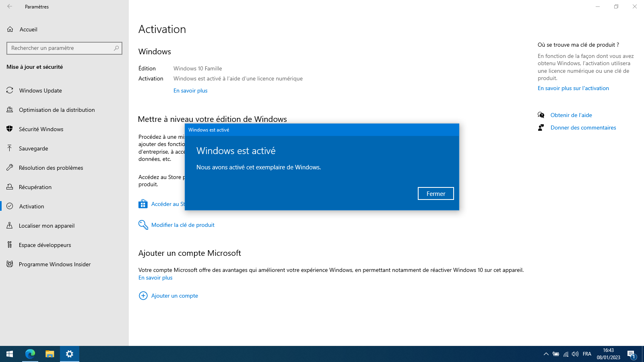Open the notification center icon
Image resolution: width=644 pixels, height=362 pixels.
(x=631, y=354)
